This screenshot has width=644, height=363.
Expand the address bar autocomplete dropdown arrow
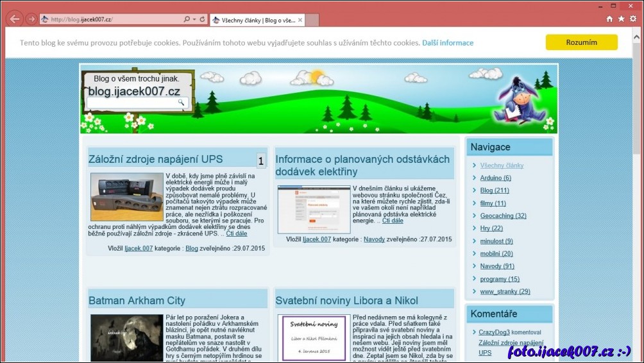coord(194,19)
